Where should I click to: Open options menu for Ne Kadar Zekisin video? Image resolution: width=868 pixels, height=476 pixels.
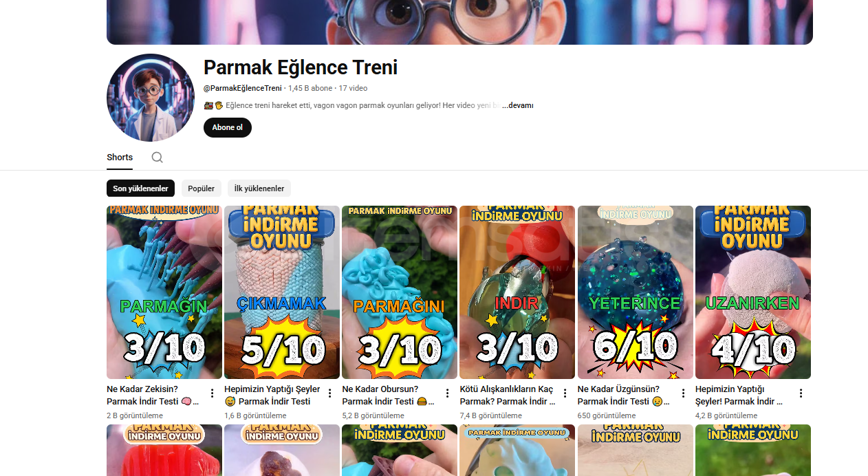(212, 393)
